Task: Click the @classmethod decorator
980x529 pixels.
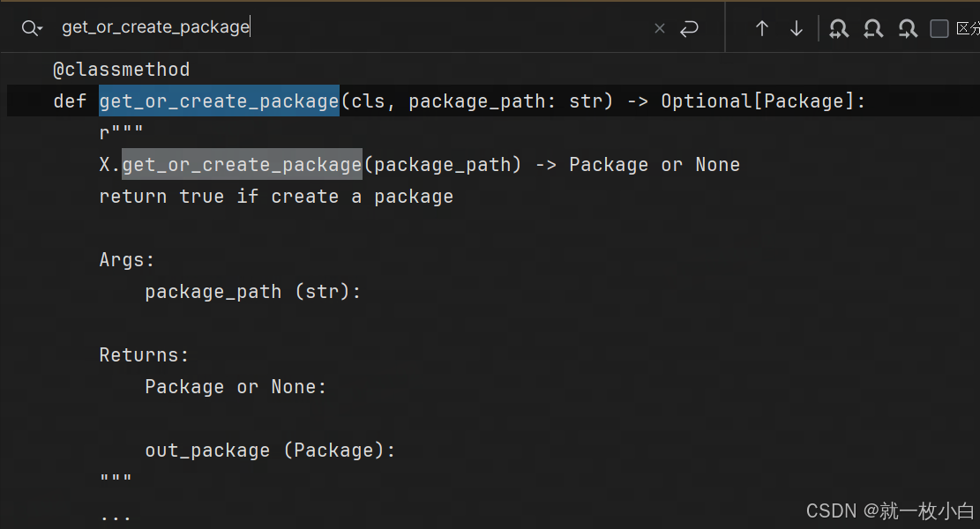Action: [122, 69]
